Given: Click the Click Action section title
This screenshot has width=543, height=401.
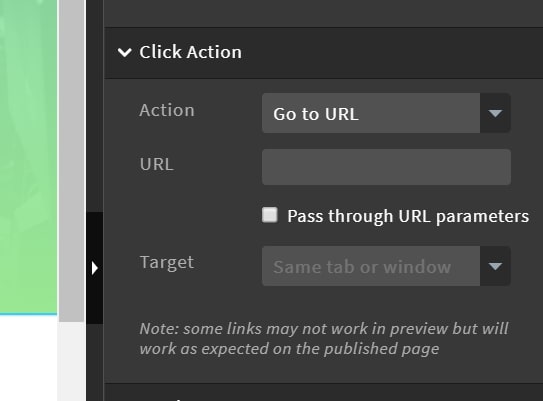Looking at the screenshot, I should pos(190,52).
